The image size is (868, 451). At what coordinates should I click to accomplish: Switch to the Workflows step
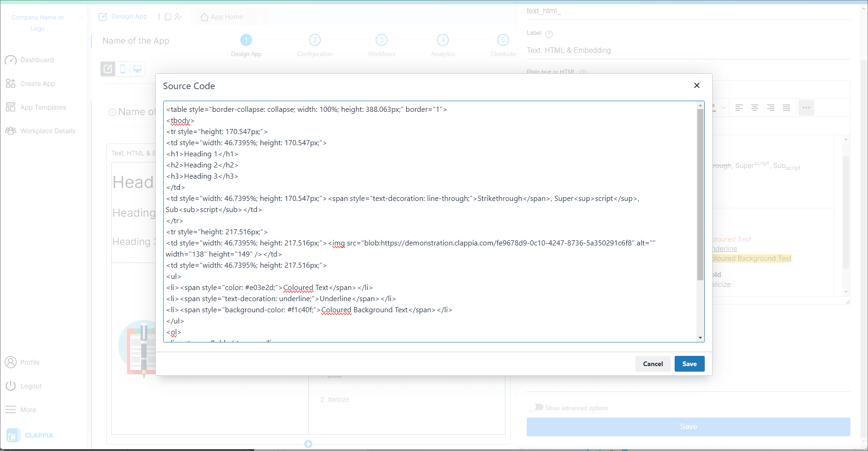click(x=381, y=40)
